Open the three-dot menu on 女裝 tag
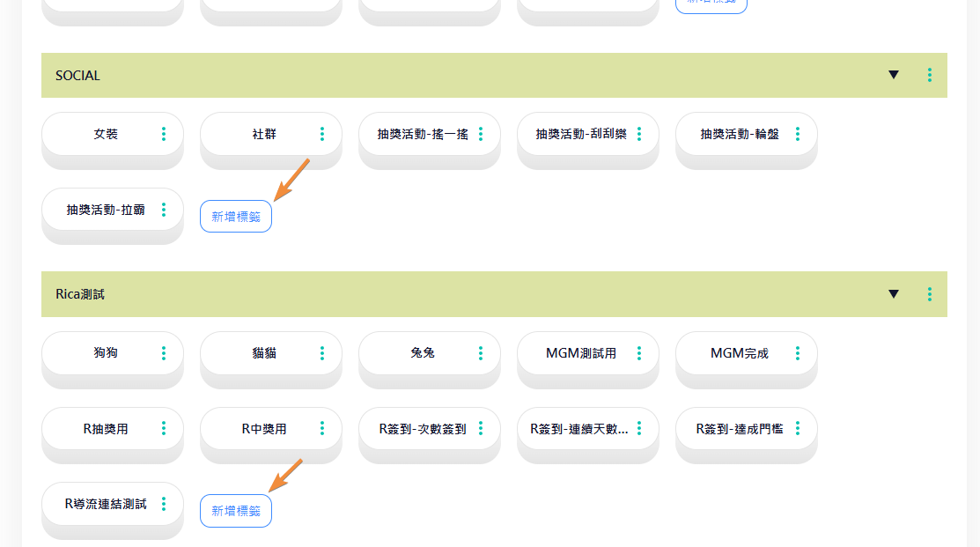 pos(164,134)
